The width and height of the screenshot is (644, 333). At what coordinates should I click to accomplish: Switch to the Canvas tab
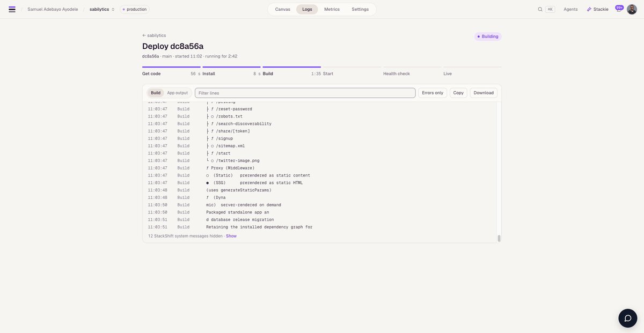click(x=283, y=9)
